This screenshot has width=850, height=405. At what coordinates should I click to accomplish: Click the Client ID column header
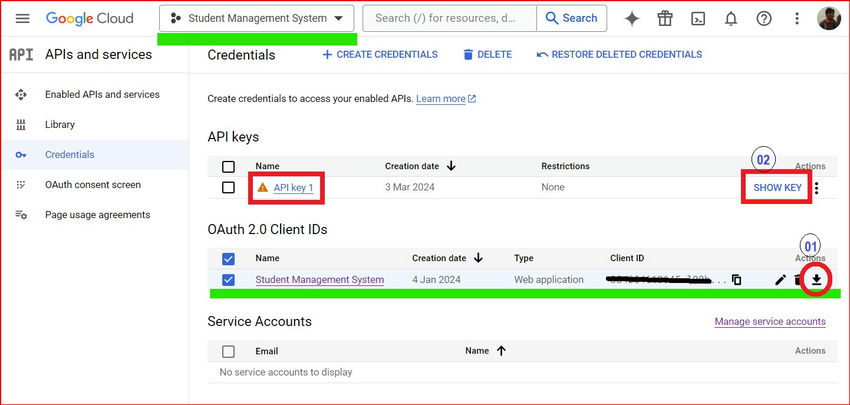627,259
